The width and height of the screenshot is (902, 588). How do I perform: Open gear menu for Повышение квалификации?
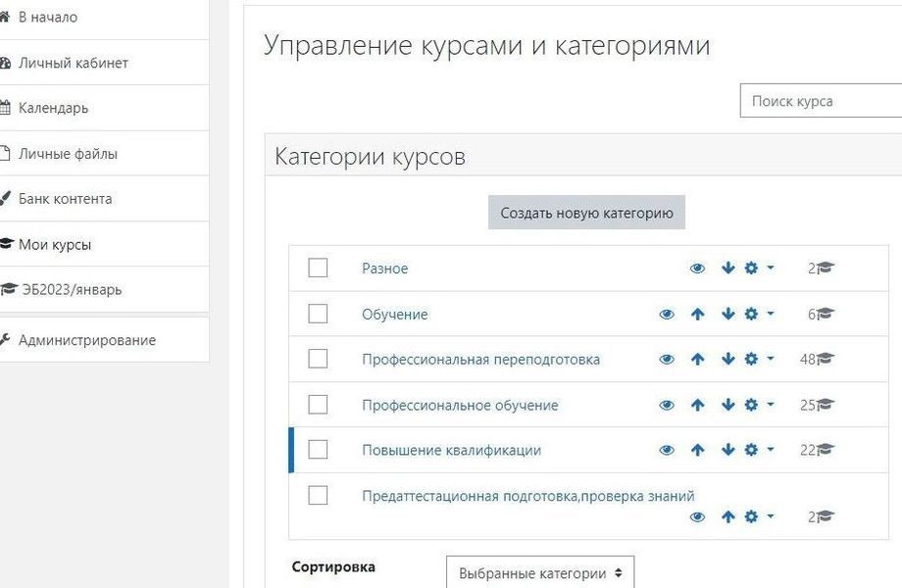(759, 450)
